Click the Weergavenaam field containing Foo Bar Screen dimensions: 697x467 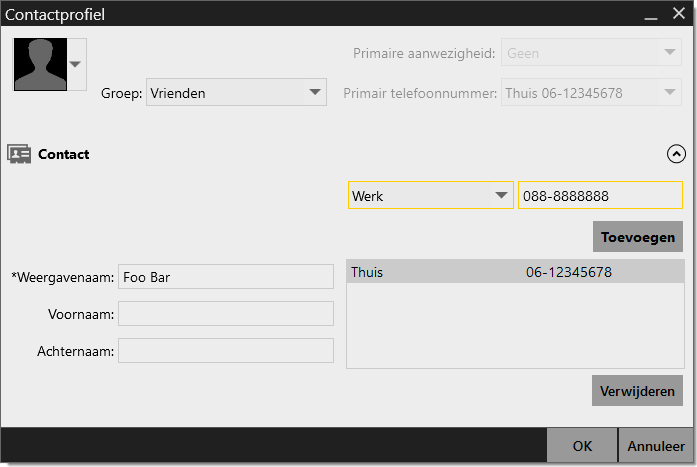[x=226, y=277]
